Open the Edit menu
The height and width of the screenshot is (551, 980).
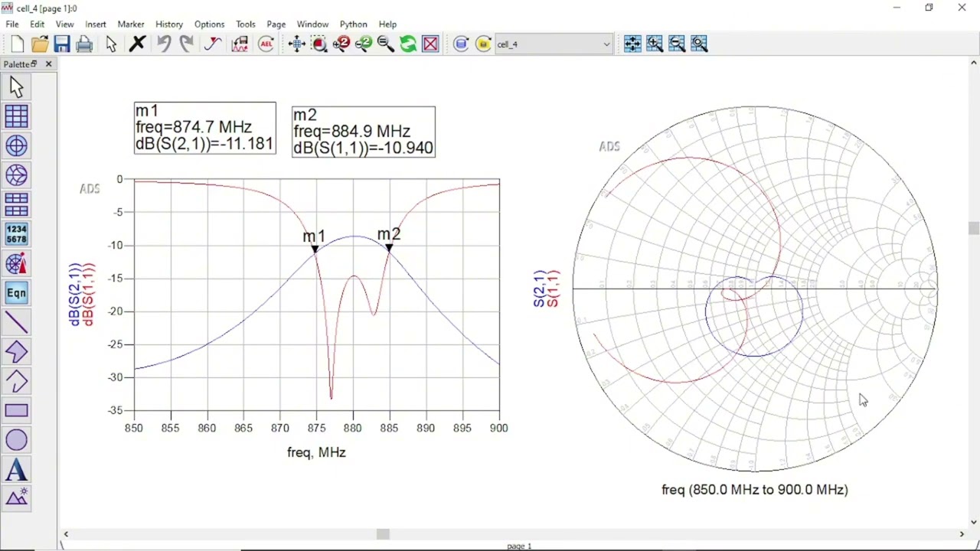pyautogui.click(x=37, y=24)
